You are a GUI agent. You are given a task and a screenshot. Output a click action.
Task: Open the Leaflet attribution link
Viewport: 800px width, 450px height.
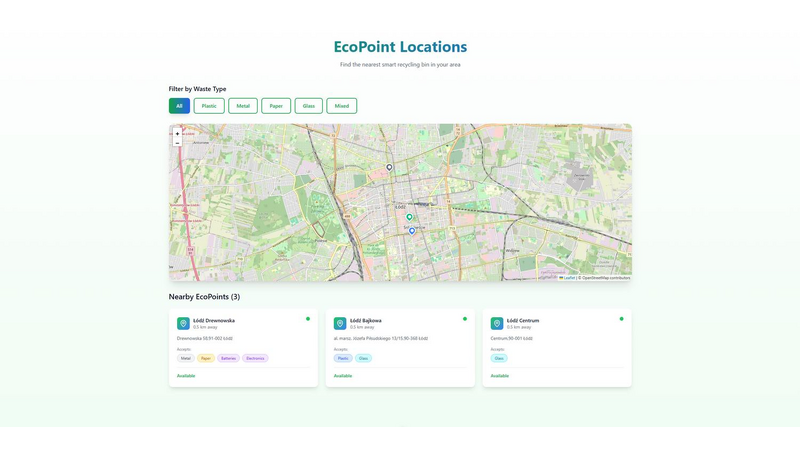569,278
